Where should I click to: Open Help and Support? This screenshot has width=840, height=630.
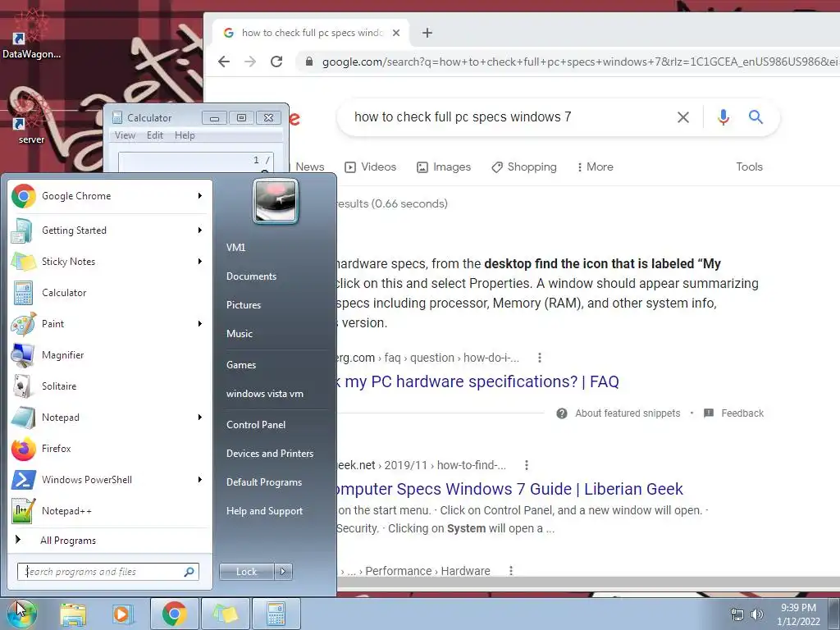pos(264,511)
